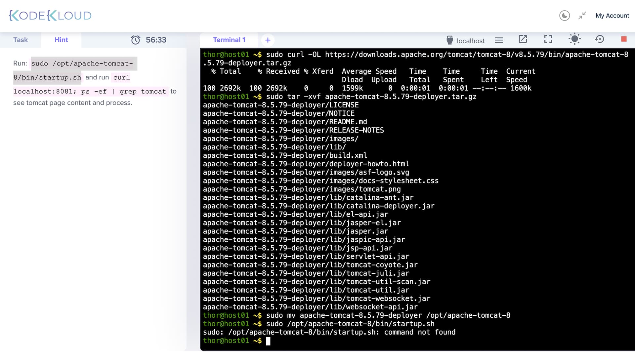Image resolution: width=635 pixels, height=364 pixels.
Task: Add a new terminal with the plus button
Action: pyautogui.click(x=268, y=40)
